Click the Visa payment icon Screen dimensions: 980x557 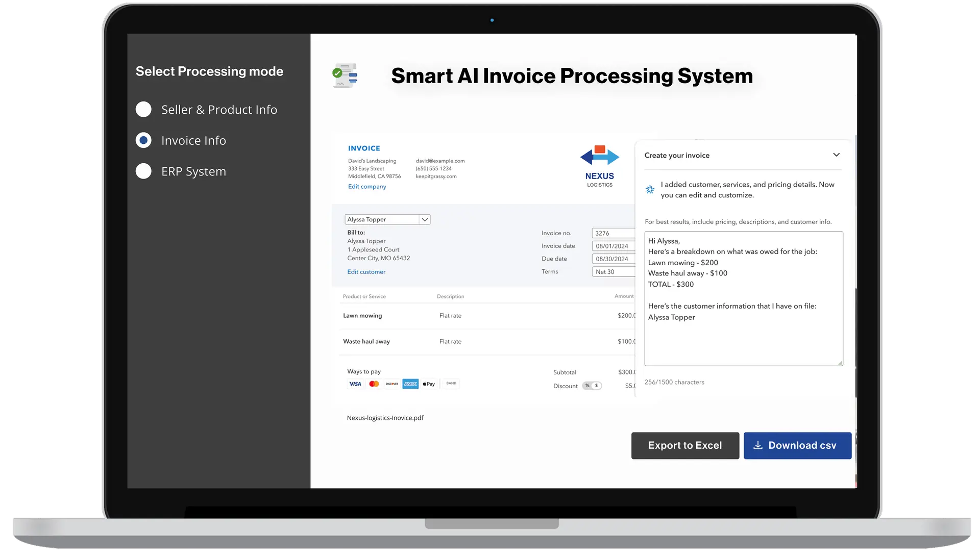pyautogui.click(x=355, y=384)
